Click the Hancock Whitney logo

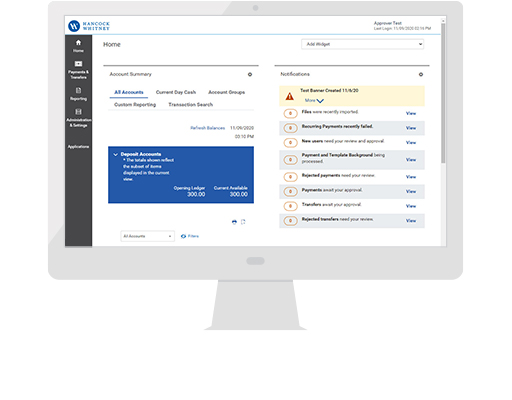point(89,26)
